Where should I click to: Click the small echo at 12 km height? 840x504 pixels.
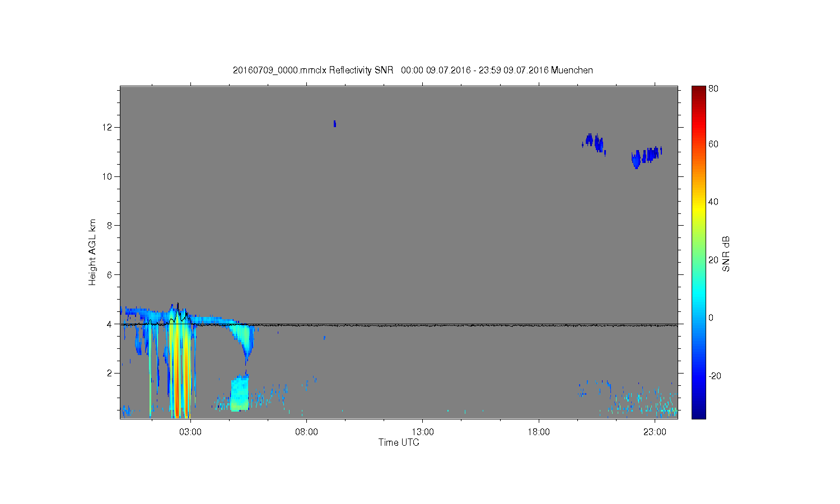point(335,124)
